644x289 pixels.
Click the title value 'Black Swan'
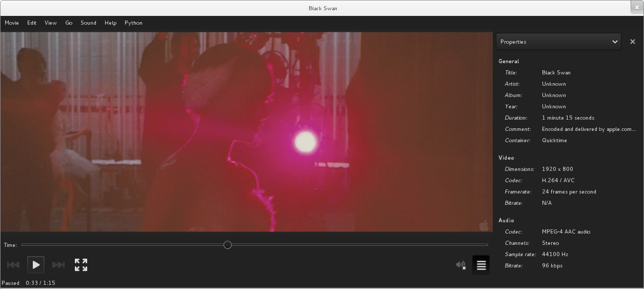click(556, 72)
